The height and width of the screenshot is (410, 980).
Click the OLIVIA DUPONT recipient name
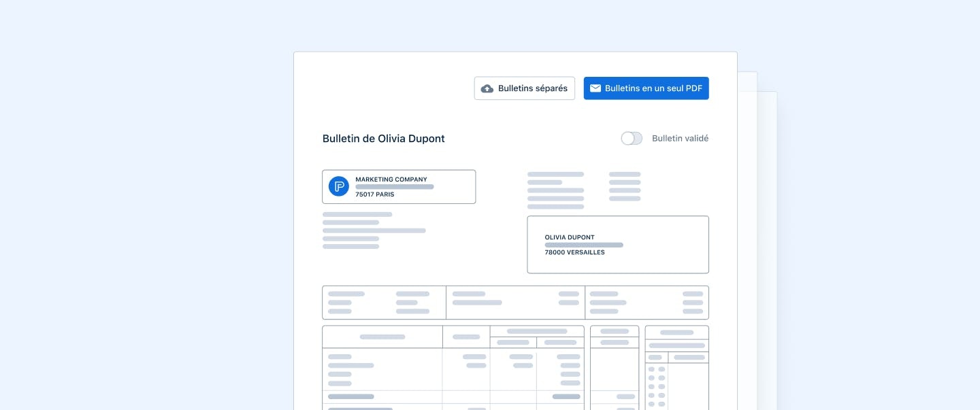pos(570,237)
